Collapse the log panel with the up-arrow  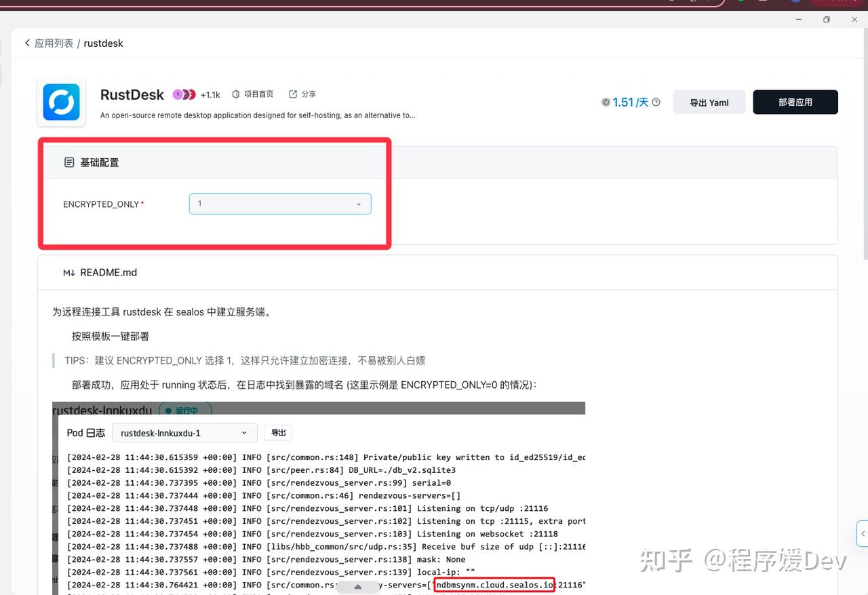coord(358,586)
